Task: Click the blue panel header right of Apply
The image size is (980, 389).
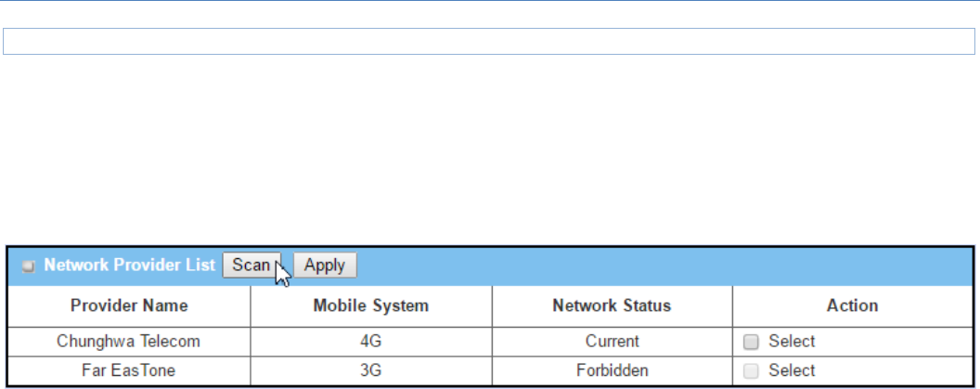Action: click(650, 266)
